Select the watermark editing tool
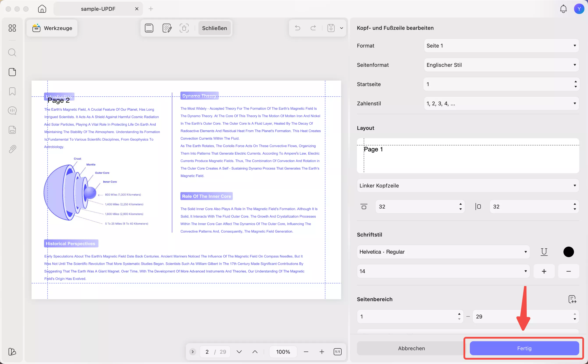Image resolution: width=588 pixels, height=364 pixels. tap(167, 28)
